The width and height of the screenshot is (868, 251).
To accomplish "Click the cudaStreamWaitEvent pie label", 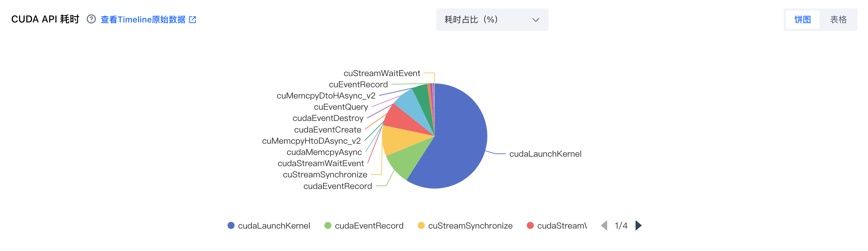I will coord(321,163).
